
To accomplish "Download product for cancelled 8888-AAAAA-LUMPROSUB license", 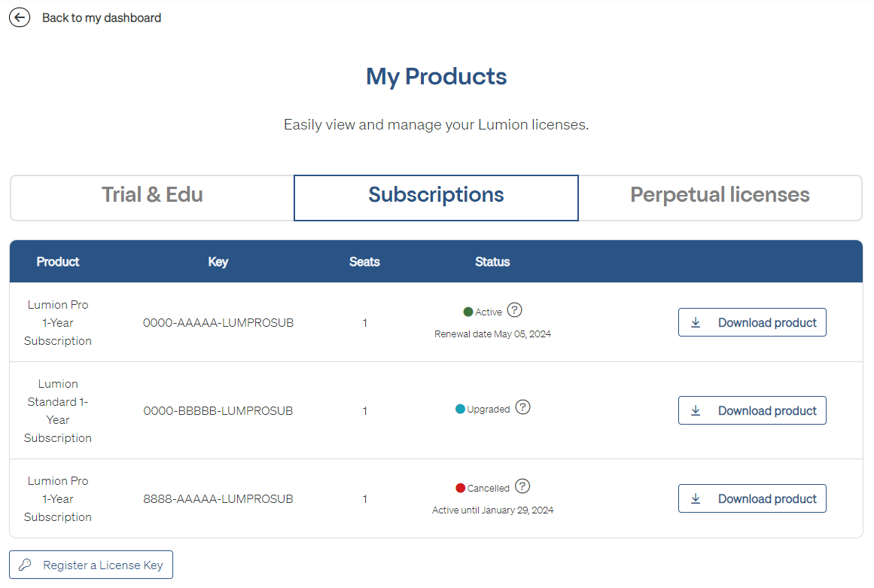I will tap(752, 498).
